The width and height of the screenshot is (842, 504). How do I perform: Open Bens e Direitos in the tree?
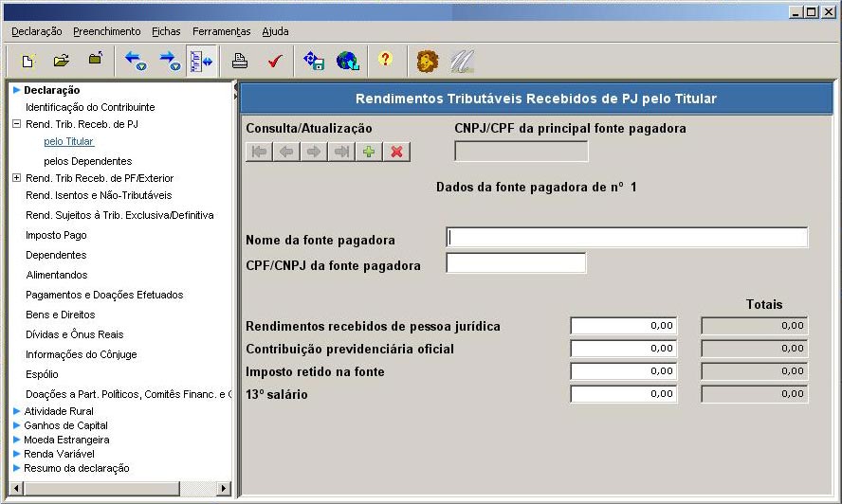coord(60,315)
